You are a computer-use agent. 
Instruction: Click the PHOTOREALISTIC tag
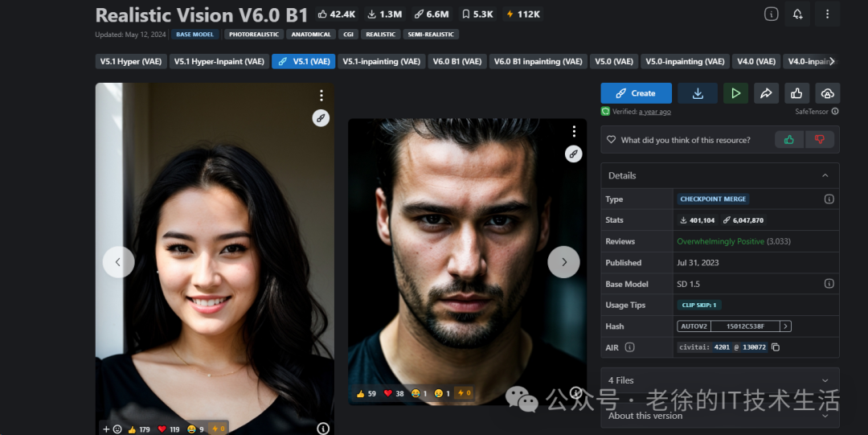tap(253, 35)
